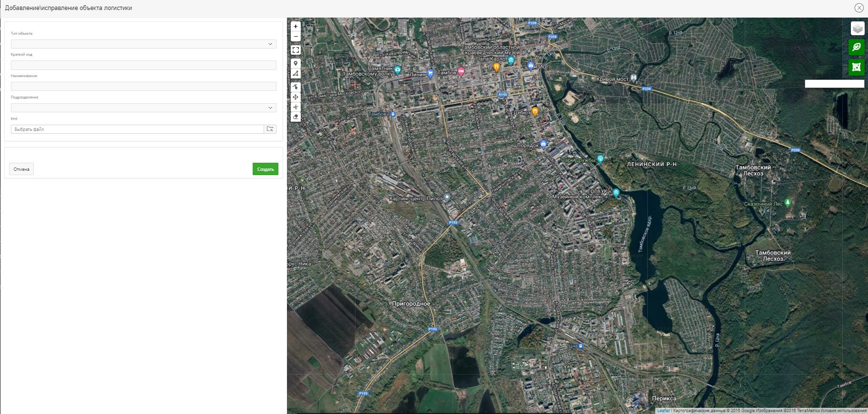Click the Краткий код input field
This screenshot has height=414, width=868.
point(143,65)
